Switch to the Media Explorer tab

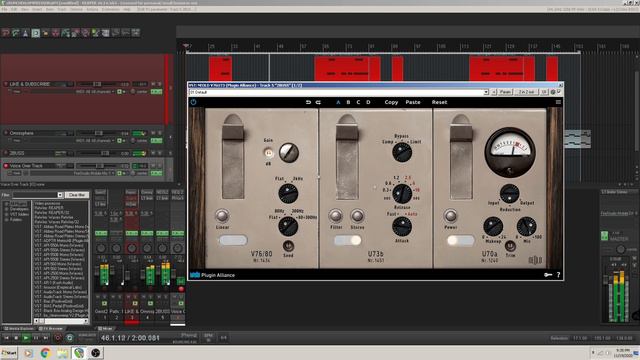tap(18, 328)
